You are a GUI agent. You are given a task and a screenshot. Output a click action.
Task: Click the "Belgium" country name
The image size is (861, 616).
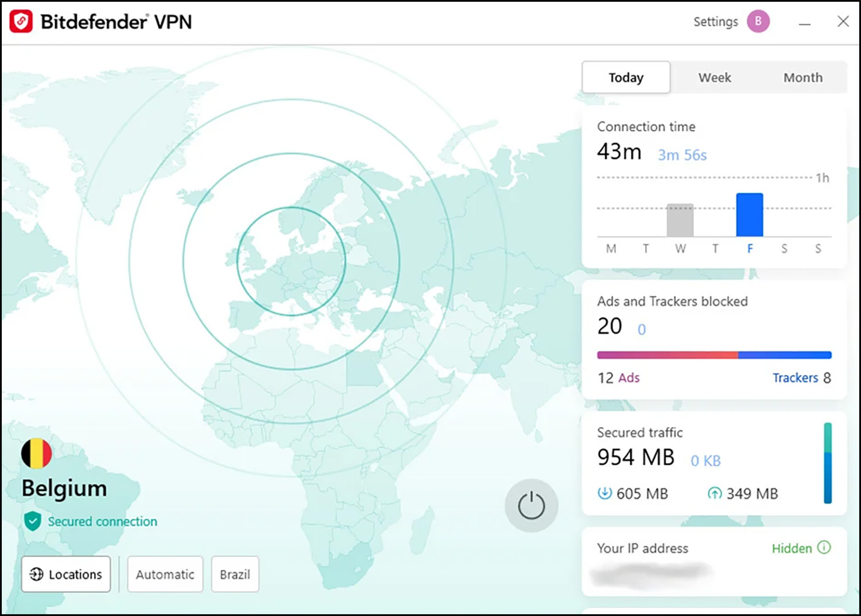tap(64, 489)
